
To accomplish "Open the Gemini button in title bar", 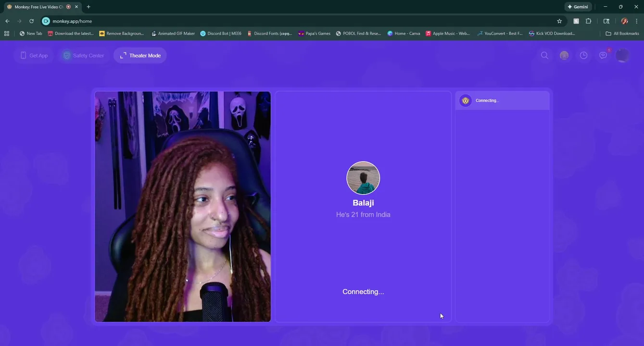I will 578,7.
